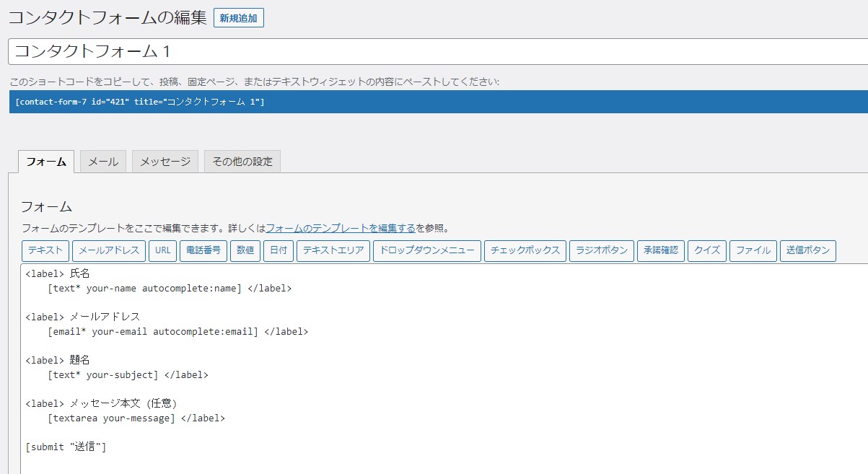Click the [text* your-name autocomplete:name] line

click(170, 288)
